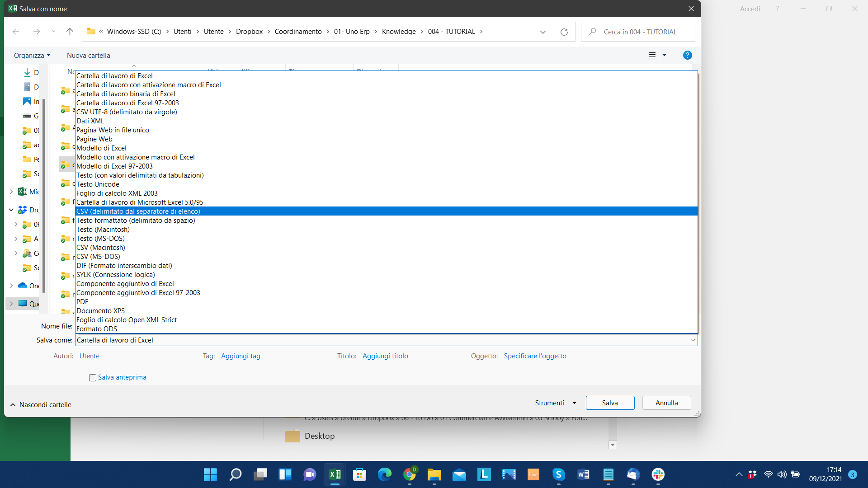Select Cartella di lavoro con attivazione macro di Excel
868x488 pixels.
point(387,85)
